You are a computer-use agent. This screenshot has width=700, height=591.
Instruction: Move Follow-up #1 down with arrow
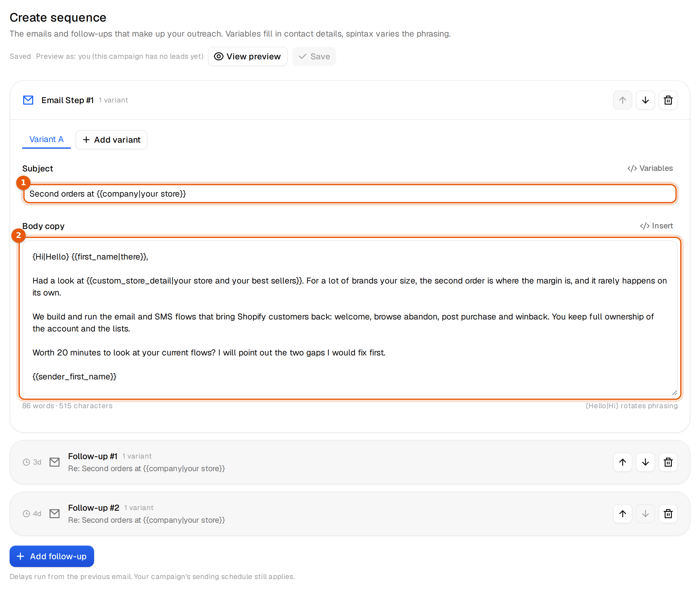point(645,462)
